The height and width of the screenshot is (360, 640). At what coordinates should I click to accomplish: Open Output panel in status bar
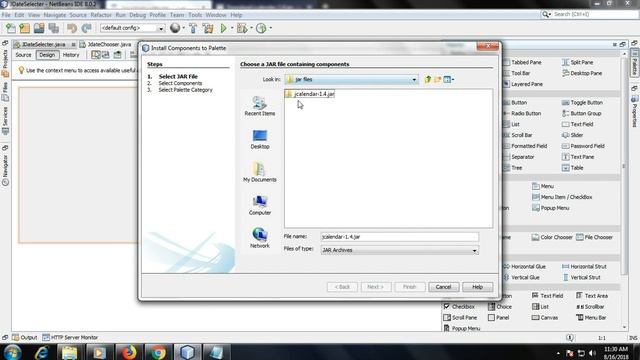[24, 338]
